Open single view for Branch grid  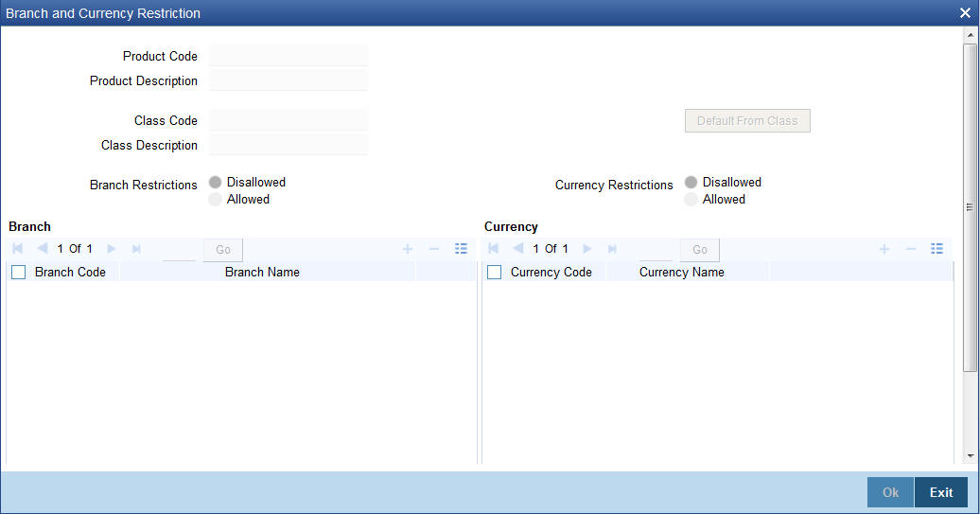pyautogui.click(x=462, y=249)
